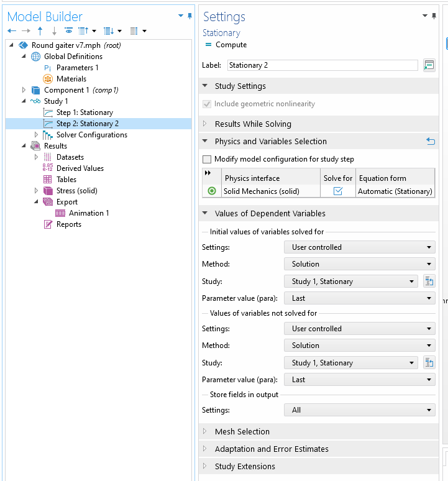Viewport: 448px width, 481px height.
Task: Click the Move Up arrow icon
Action: (x=40, y=31)
